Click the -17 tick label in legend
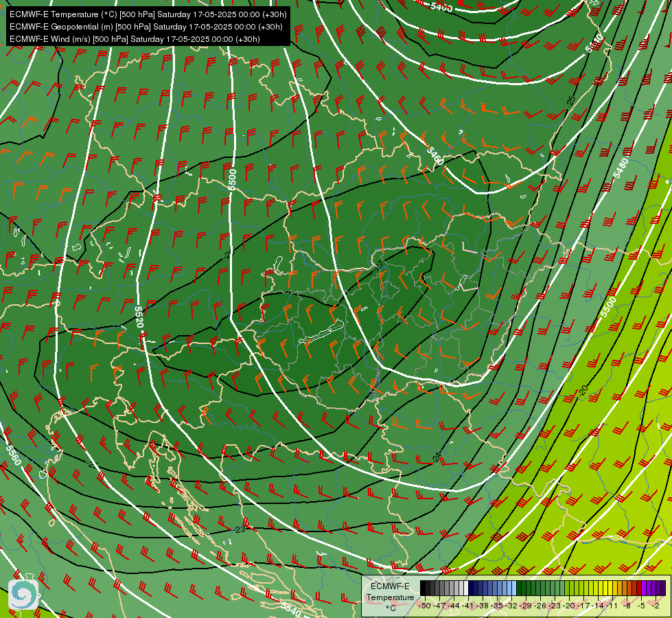The image size is (672, 618). (583, 606)
